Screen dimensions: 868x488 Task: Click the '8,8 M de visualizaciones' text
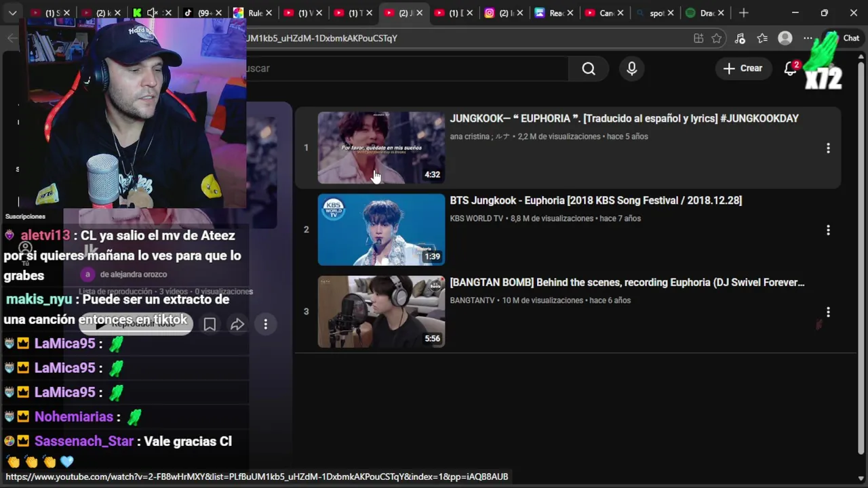552,219
